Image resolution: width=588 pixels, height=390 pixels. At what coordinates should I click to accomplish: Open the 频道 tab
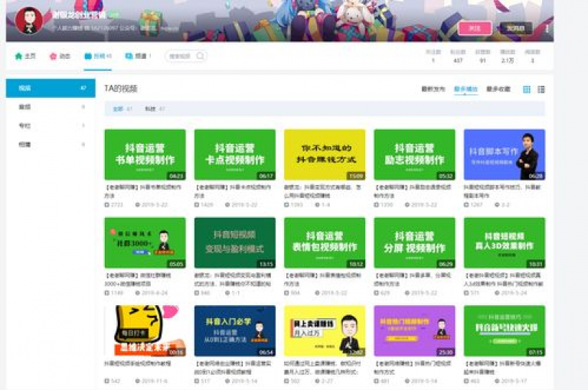138,56
